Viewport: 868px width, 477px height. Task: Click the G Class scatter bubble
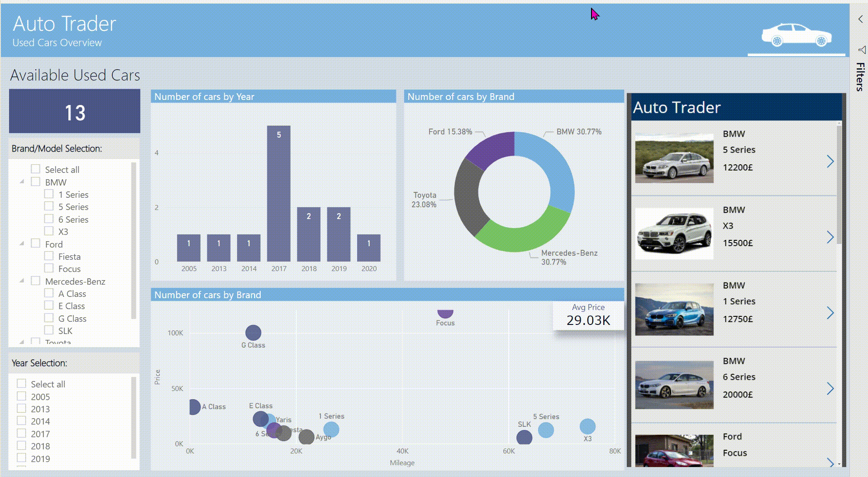click(253, 333)
